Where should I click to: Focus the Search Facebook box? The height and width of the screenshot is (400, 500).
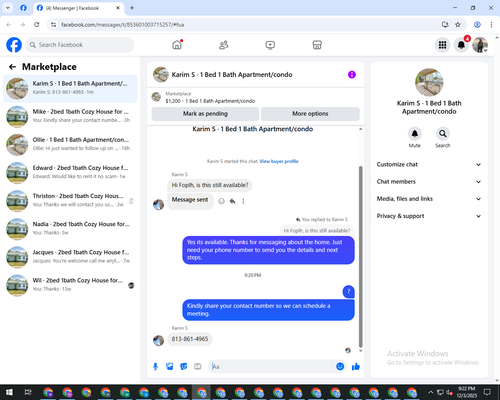pyautogui.click(x=80, y=45)
